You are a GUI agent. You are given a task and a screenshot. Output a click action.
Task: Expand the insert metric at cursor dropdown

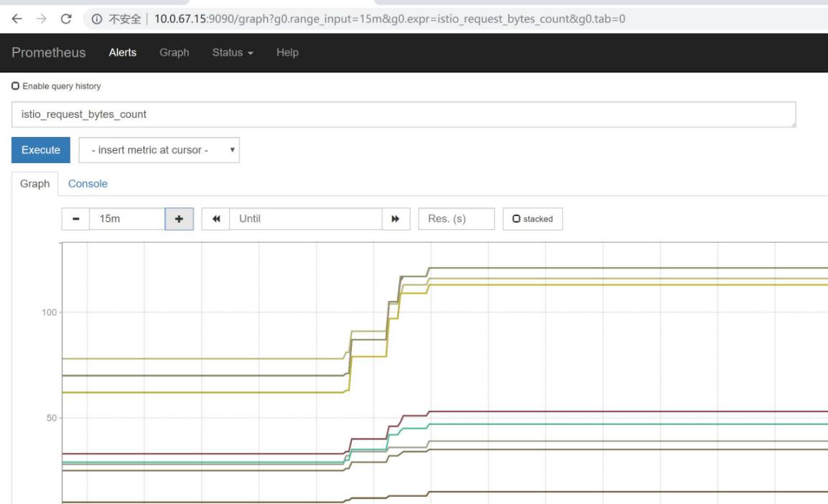159,150
